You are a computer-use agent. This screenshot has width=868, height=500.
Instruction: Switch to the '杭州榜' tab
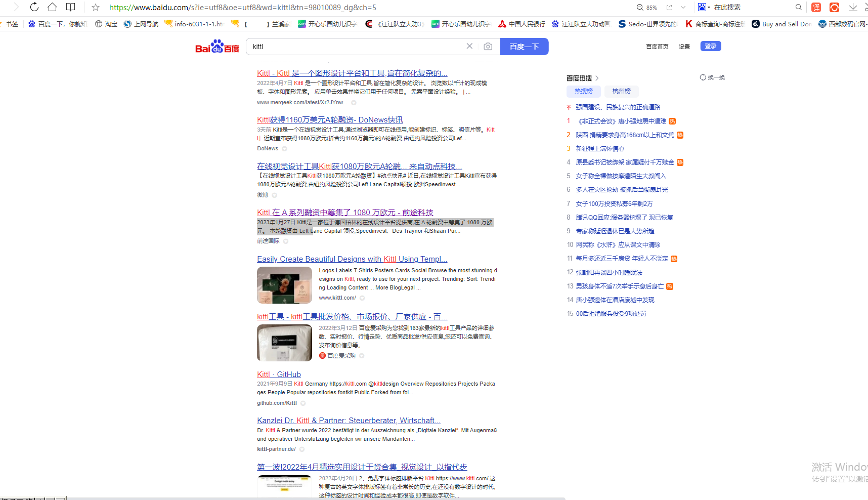622,91
